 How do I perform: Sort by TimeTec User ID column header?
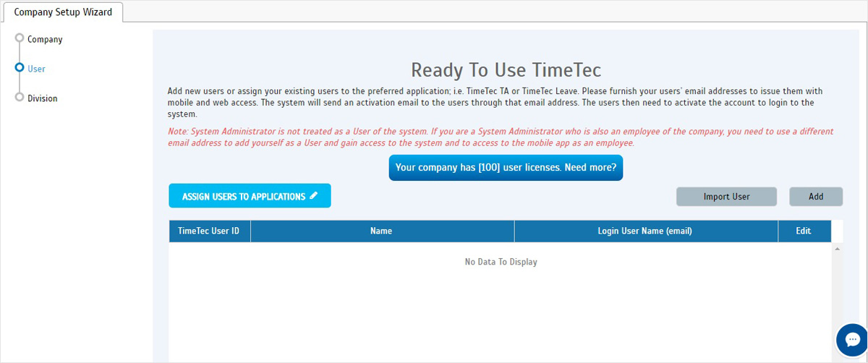(210, 231)
